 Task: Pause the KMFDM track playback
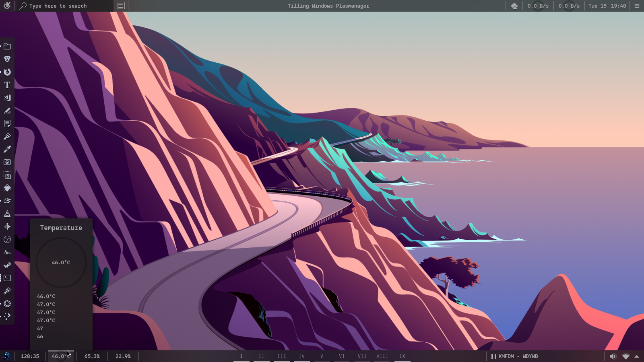[493, 356]
